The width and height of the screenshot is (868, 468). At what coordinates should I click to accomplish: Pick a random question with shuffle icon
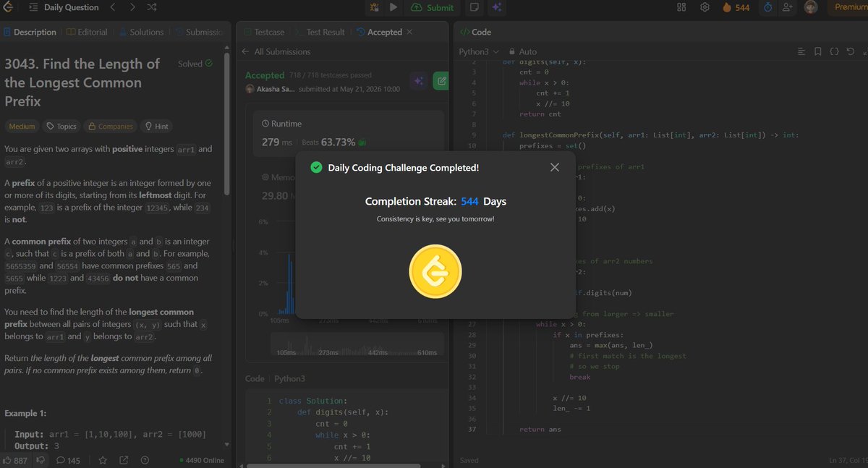pyautogui.click(x=152, y=7)
